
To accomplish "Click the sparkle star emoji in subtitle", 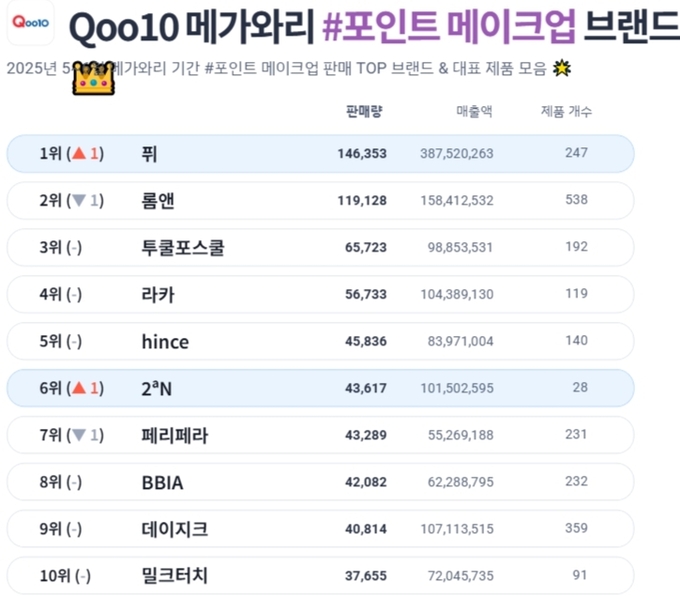I will pyautogui.click(x=562, y=69).
